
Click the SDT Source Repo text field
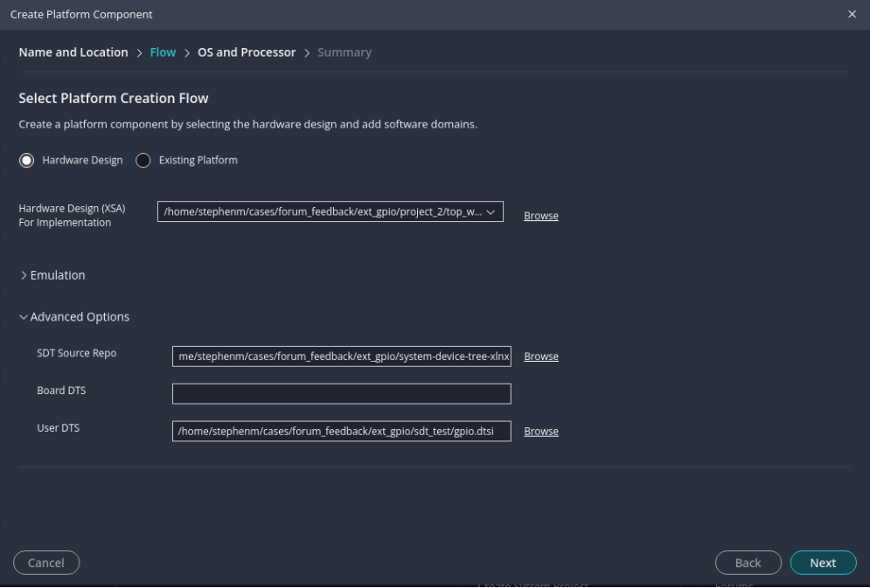point(341,356)
